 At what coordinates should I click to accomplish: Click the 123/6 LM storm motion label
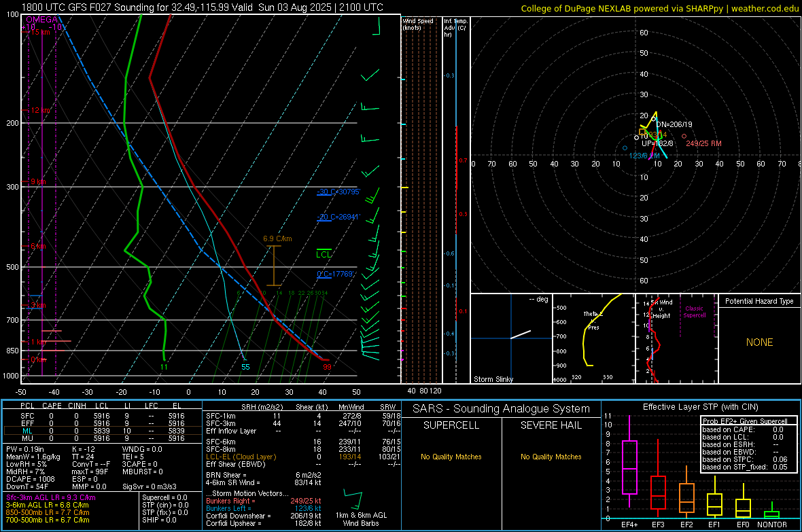(644, 156)
